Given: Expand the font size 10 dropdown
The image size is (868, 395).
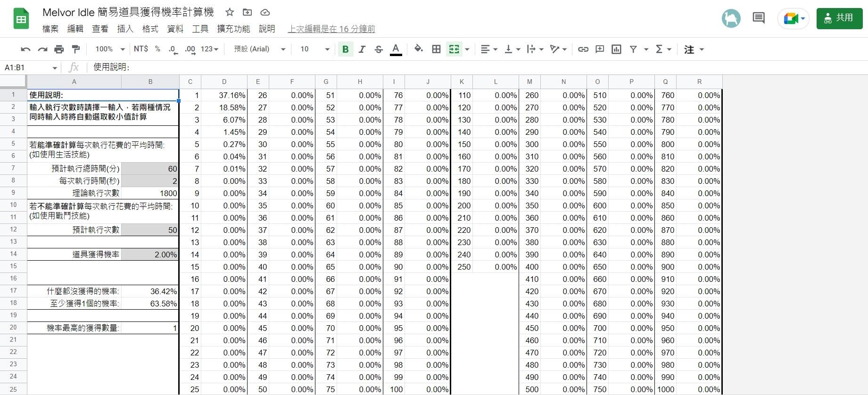Looking at the screenshot, I should [315, 49].
